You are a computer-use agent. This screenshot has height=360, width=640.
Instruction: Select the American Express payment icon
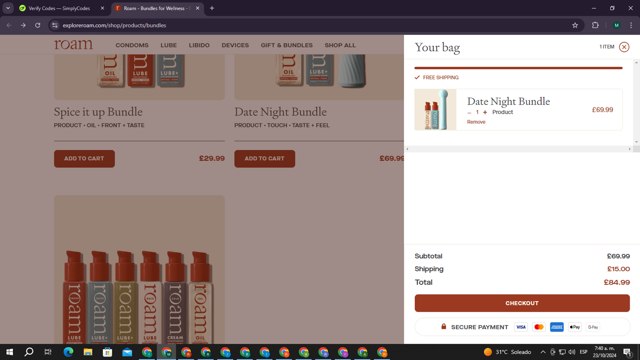(x=557, y=327)
